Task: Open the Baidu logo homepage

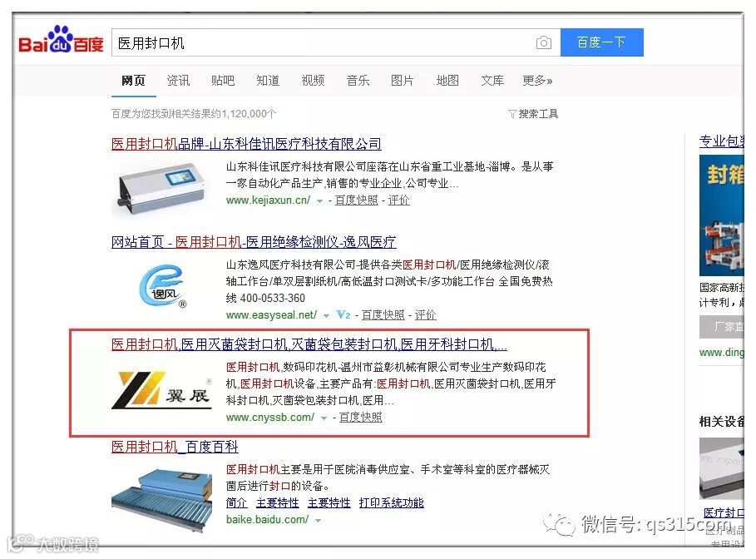Action: [x=61, y=39]
